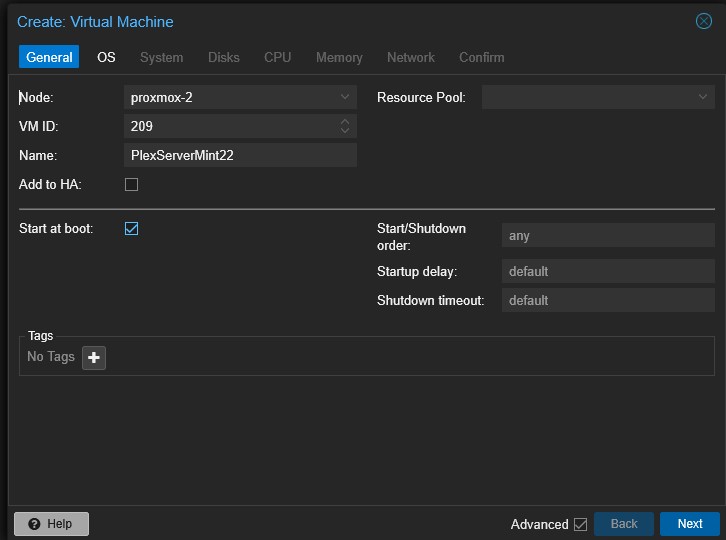Viewport: 726px width, 540px height.
Task: Click the No Tags placeholder text
Action: pyautogui.click(x=51, y=357)
